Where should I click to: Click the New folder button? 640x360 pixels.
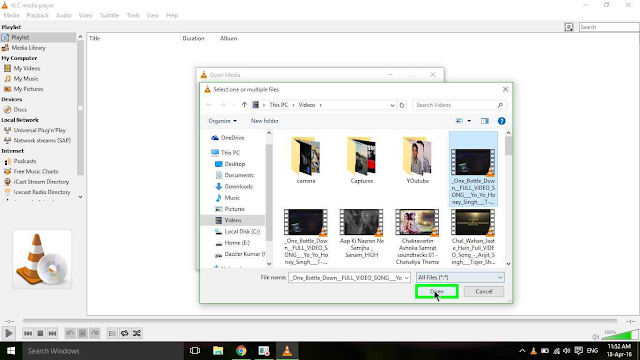pos(264,121)
